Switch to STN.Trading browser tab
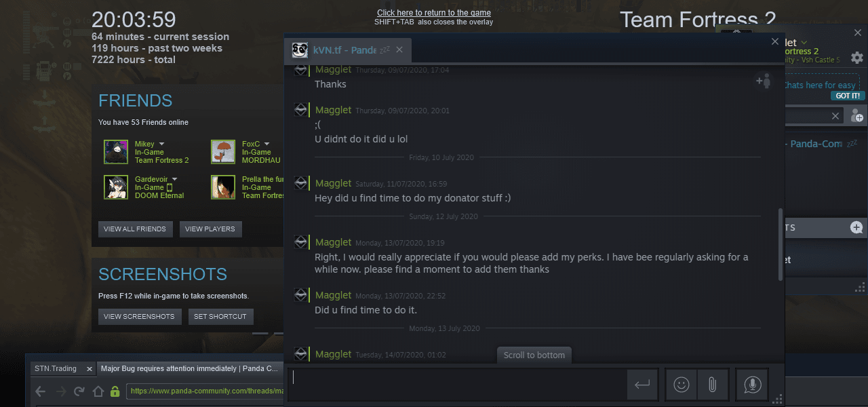Viewport: 868px width, 407px height. (56, 369)
